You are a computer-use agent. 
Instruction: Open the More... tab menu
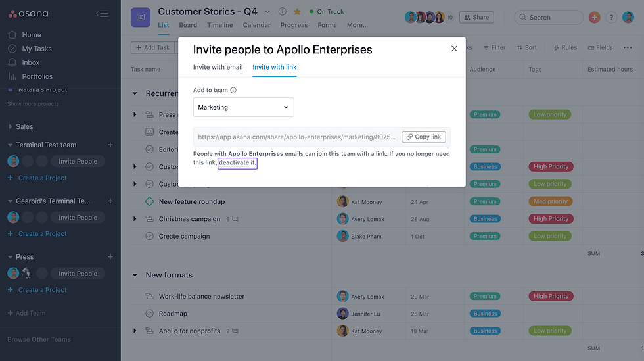(x=357, y=25)
